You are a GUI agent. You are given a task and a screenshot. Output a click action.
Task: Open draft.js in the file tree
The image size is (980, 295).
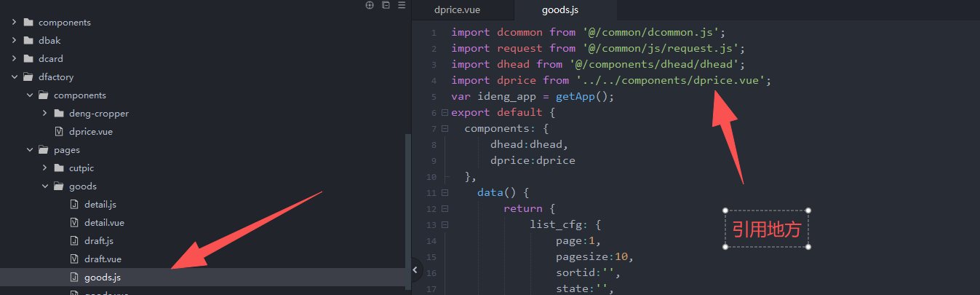click(x=98, y=241)
